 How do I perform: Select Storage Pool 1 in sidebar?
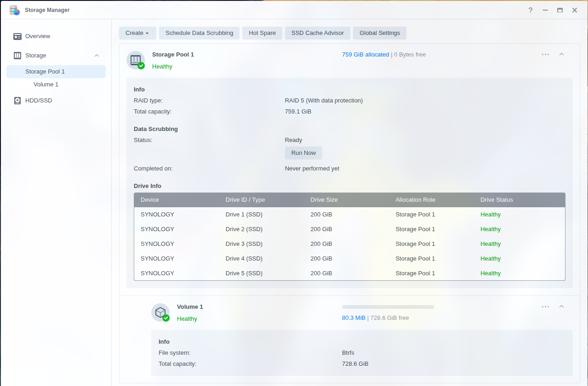point(56,72)
